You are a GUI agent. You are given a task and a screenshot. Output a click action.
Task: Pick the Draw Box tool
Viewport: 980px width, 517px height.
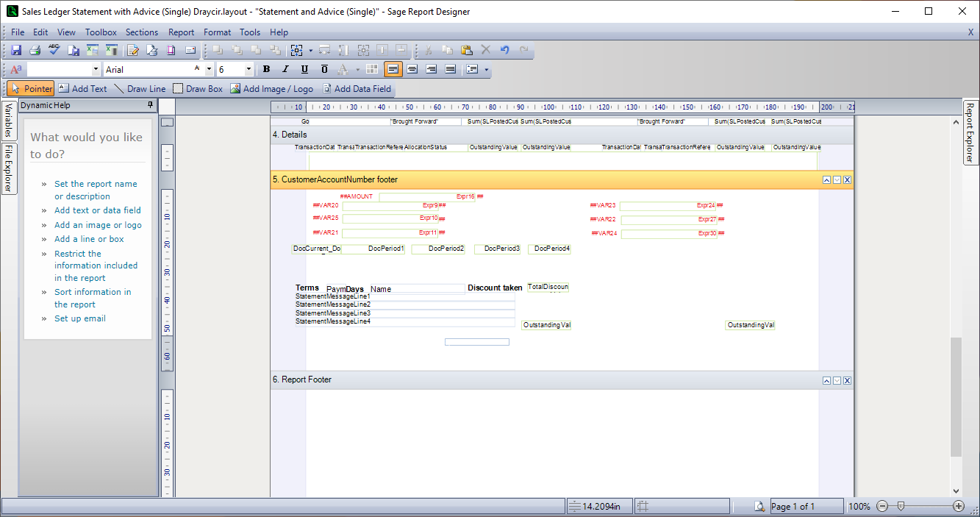click(x=198, y=88)
